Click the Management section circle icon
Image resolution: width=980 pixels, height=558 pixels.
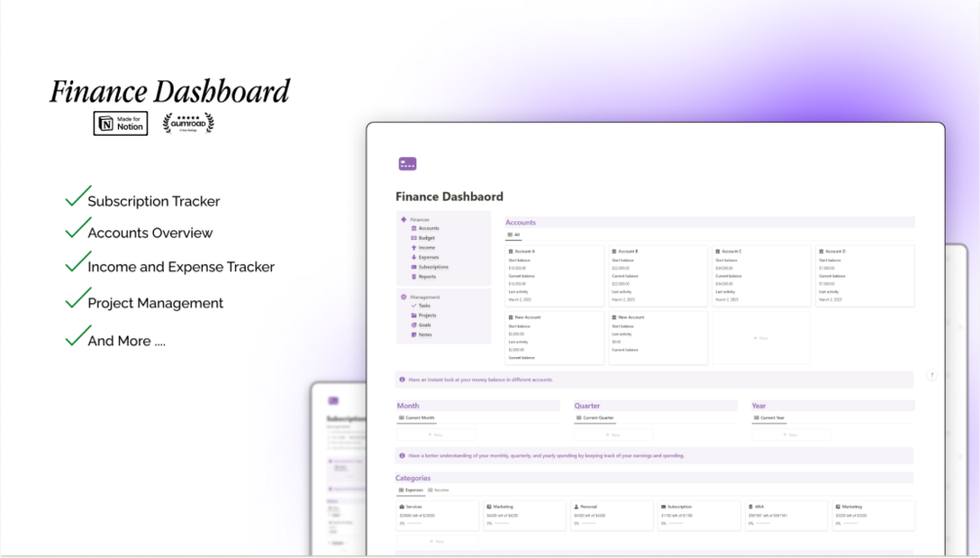point(404,298)
